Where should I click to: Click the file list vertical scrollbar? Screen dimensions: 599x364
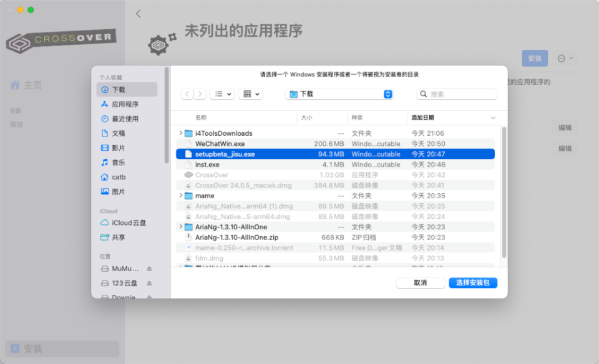click(x=504, y=193)
